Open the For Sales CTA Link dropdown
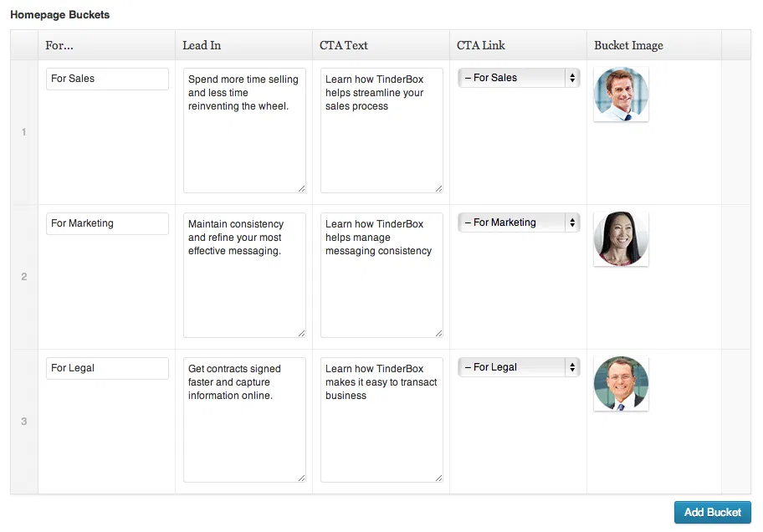The width and height of the screenshot is (763, 532). pyautogui.click(x=519, y=78)
